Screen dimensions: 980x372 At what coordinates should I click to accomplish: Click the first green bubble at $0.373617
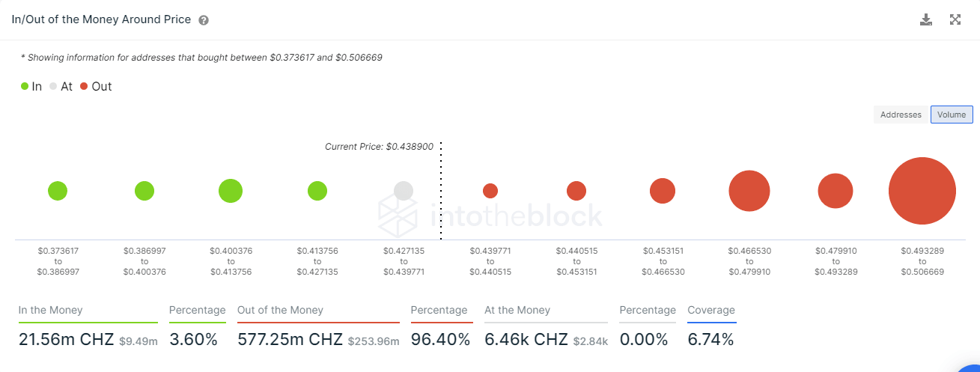[x=58, y=191]
